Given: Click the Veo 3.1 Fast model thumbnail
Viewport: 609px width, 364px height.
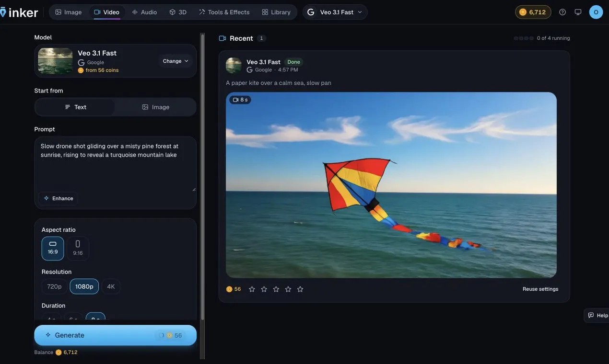Looking at the screenshot, I should coord(56,61).
